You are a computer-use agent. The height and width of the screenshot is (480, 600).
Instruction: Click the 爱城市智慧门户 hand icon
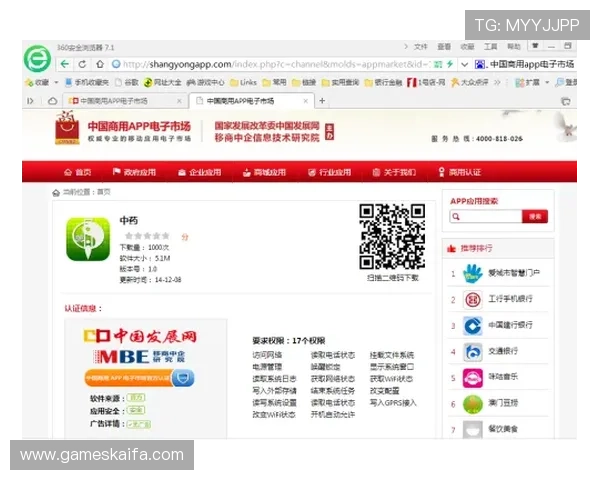pos(473,273)
